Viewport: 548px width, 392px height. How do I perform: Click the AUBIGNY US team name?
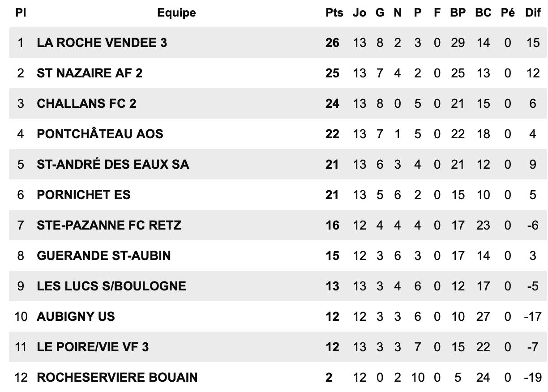(x=76, y=316)
